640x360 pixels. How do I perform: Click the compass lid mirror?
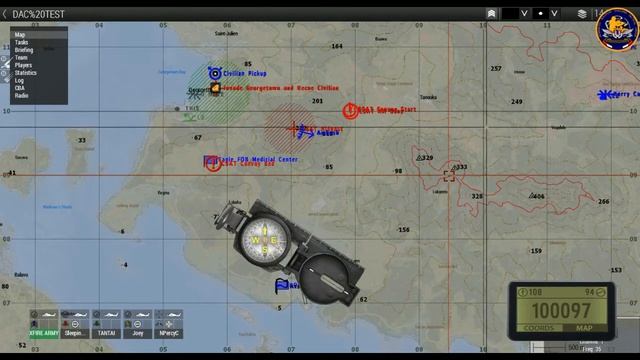[325, 278]
